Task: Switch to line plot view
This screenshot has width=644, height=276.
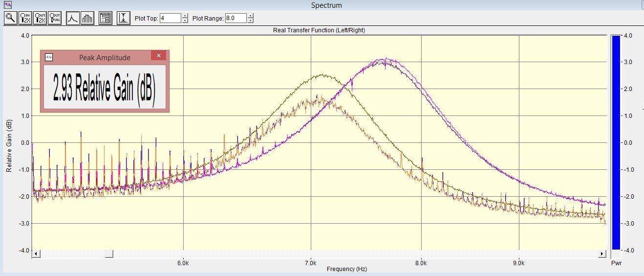Action: [72, 18]
